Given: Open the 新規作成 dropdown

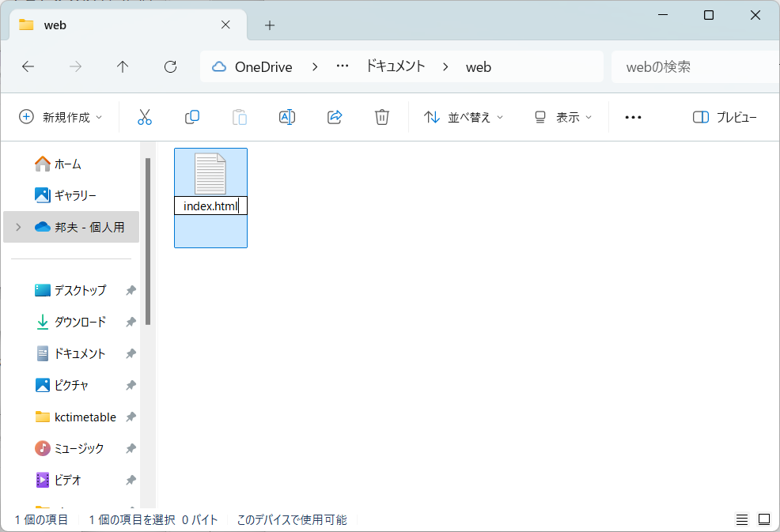Looking at the screenshot, I should coord(61,116).
